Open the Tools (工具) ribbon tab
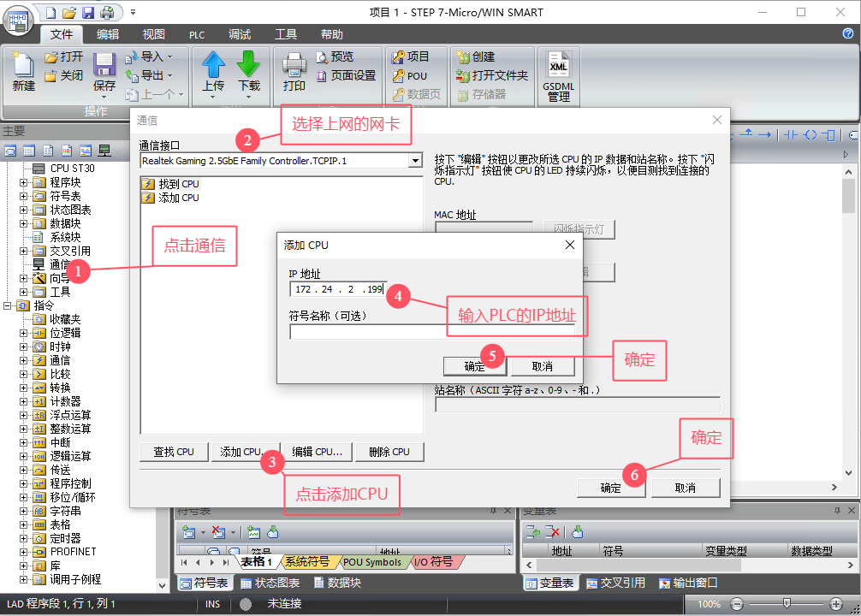Screen dimensions: 861x616 pyautogui.click(x=286, y=34)
